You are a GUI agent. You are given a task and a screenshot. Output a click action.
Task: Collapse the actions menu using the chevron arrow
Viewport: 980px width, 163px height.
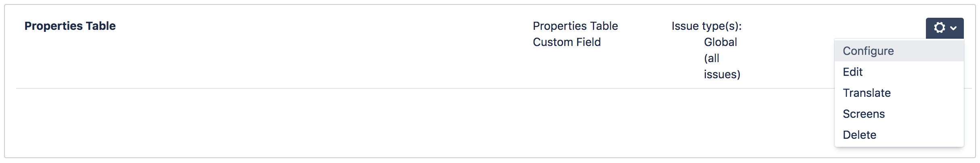953,28
